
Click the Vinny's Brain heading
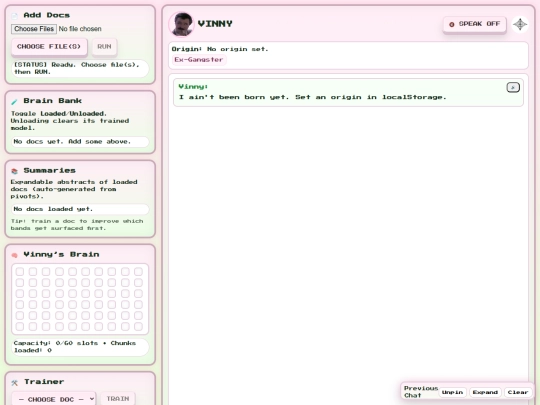[x=61, y=255]
